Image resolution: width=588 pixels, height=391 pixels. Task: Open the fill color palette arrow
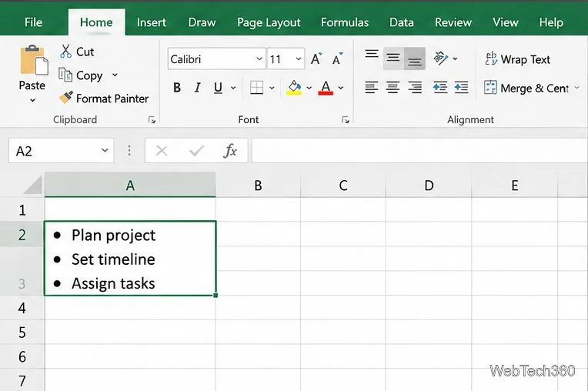(309, 88)
